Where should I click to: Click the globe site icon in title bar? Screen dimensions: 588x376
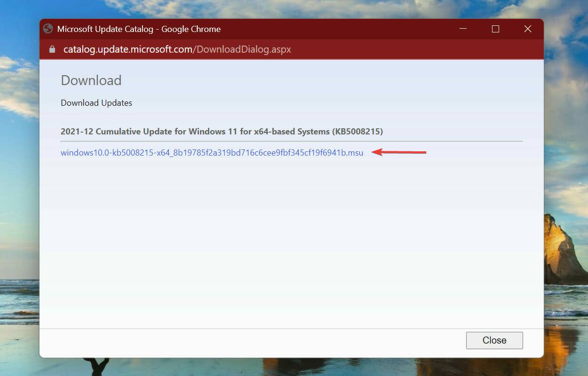coord(48,29)
